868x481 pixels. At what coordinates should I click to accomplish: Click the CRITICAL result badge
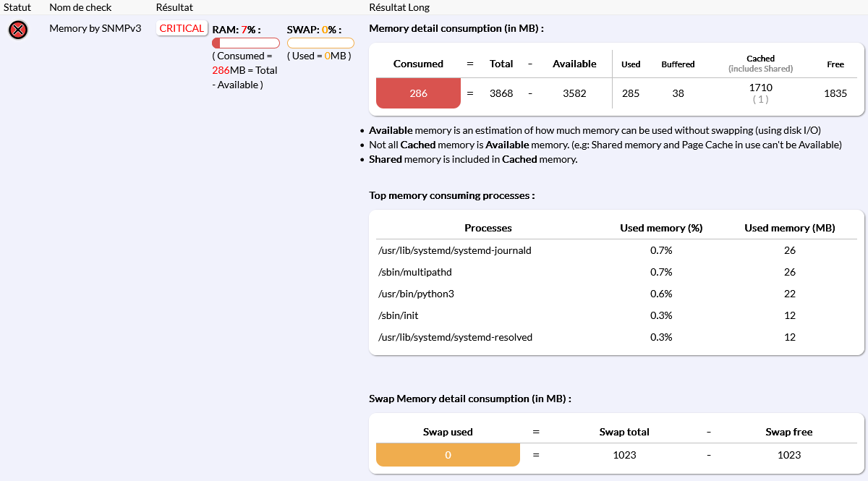pos(182,28)
